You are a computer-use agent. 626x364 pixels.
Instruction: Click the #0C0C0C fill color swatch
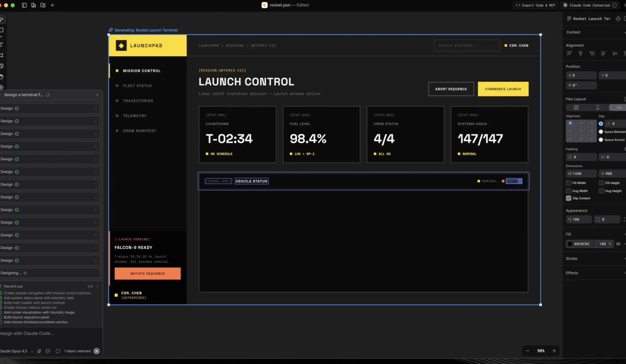click(x=570, y=244)
